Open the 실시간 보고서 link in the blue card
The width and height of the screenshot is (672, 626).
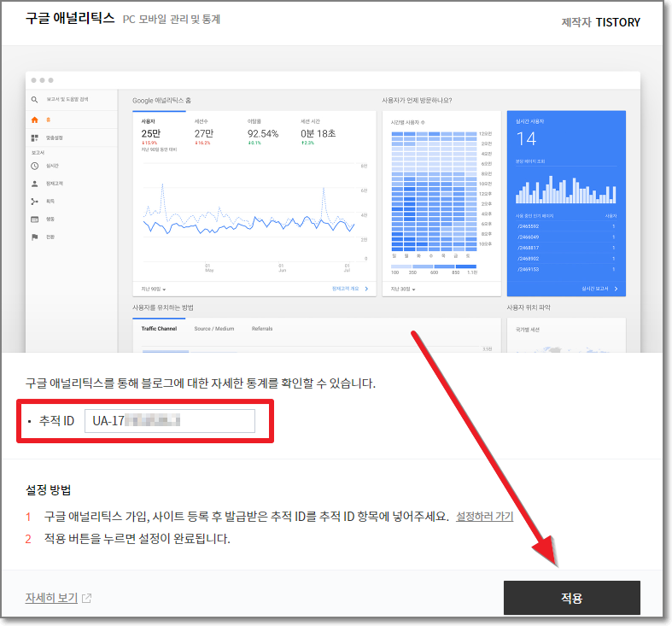(595, 289)
